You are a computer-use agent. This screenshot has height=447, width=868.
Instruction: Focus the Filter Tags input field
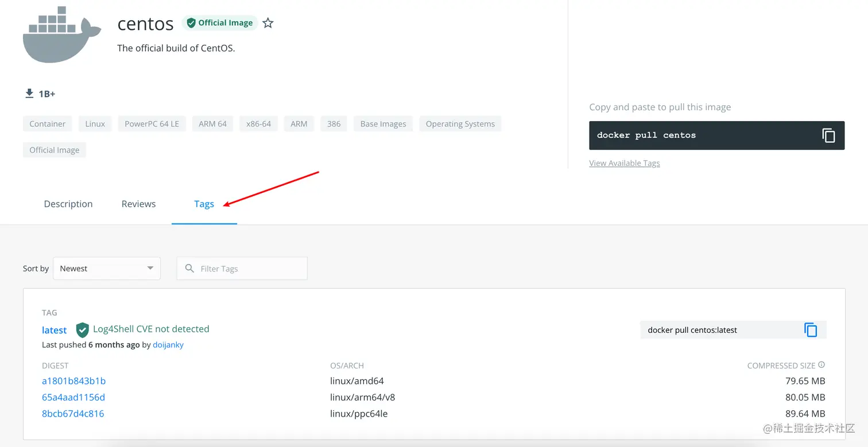pyautogui.click(x=242, y=268)
